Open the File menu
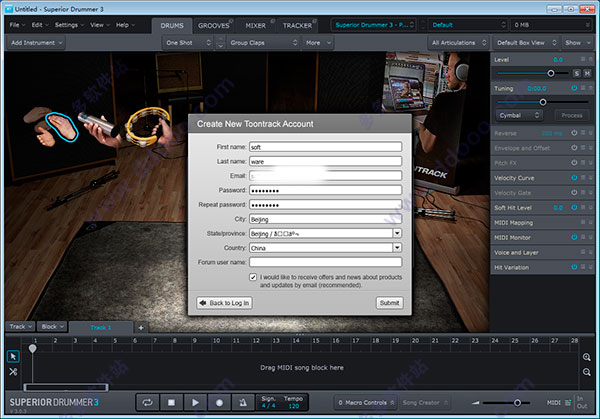600x419 pixels. point(17,25)
